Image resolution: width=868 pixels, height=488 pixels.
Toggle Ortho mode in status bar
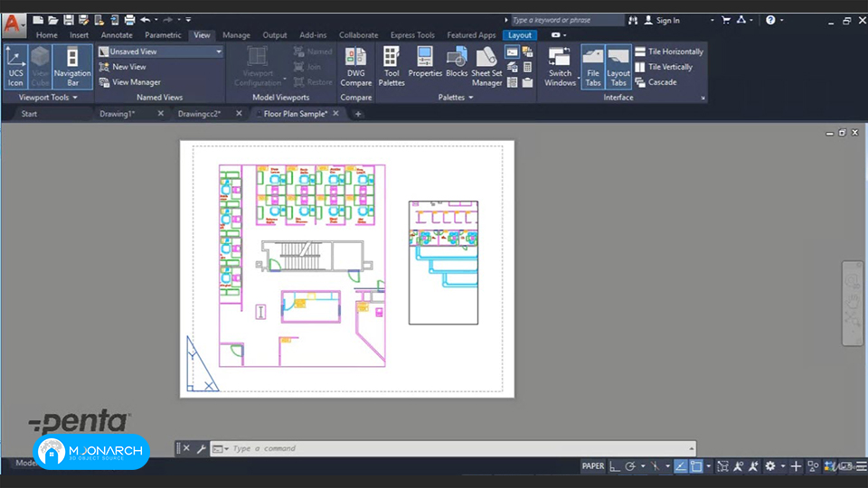[615, 466]
